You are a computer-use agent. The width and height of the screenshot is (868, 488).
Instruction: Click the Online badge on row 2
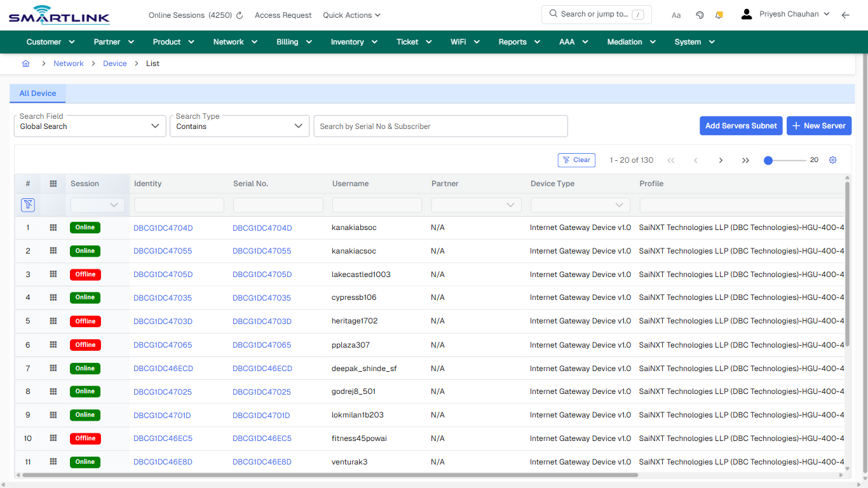tap(85, 250)
